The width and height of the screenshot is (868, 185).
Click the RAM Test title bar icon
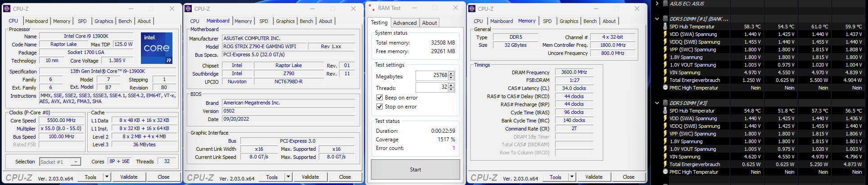pos(372,8)
